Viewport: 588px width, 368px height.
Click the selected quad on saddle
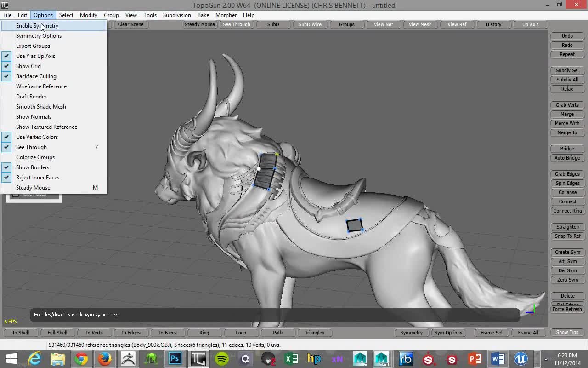pos(355,225)
